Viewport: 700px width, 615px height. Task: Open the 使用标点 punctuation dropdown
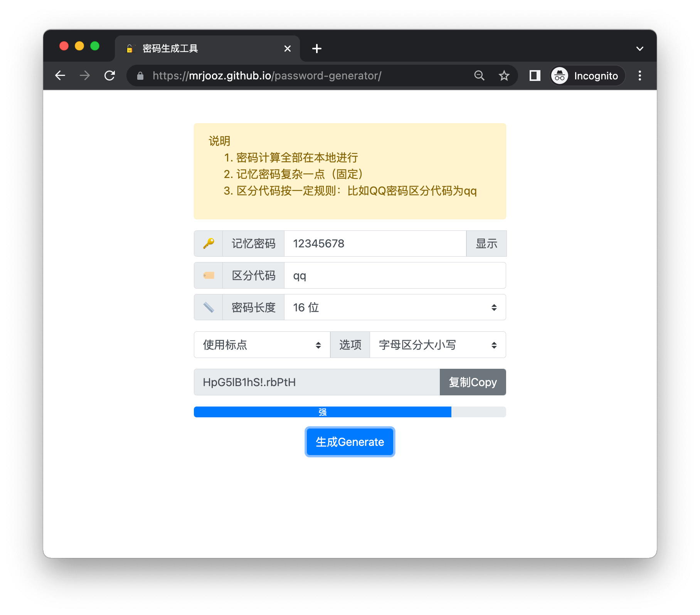pos(262,344)
